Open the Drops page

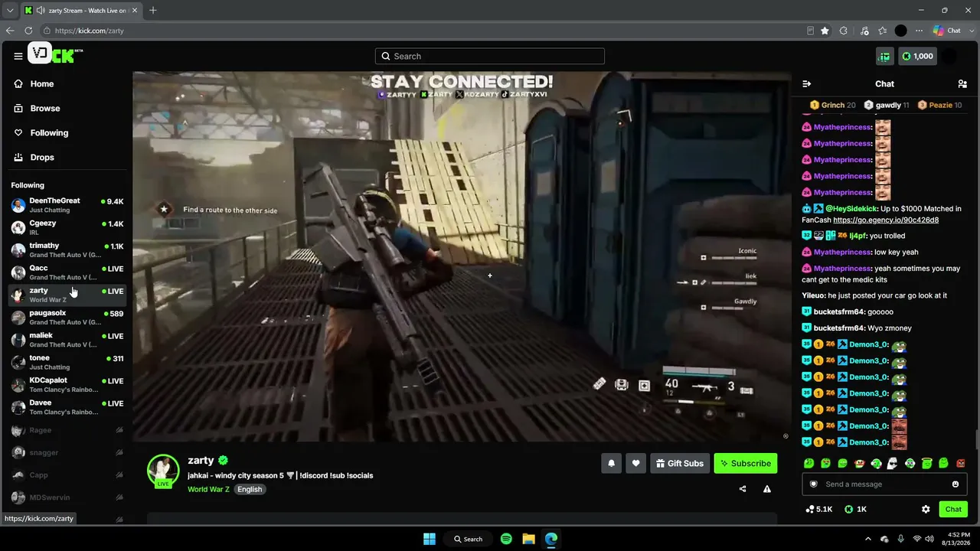pos(67,157)
